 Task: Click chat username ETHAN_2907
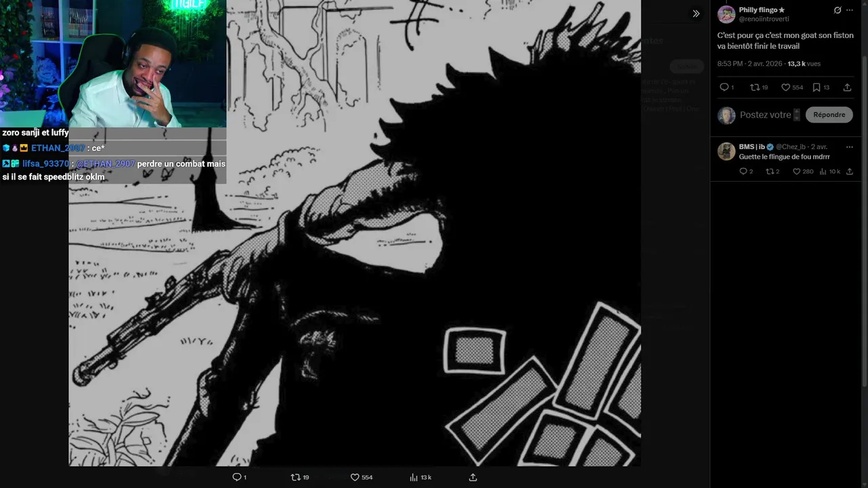[58, 148]
